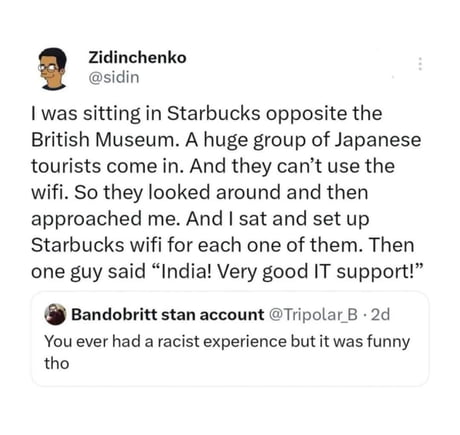
Task: Click the word 'tho' in quoted tweet
Action: [57, 363]
